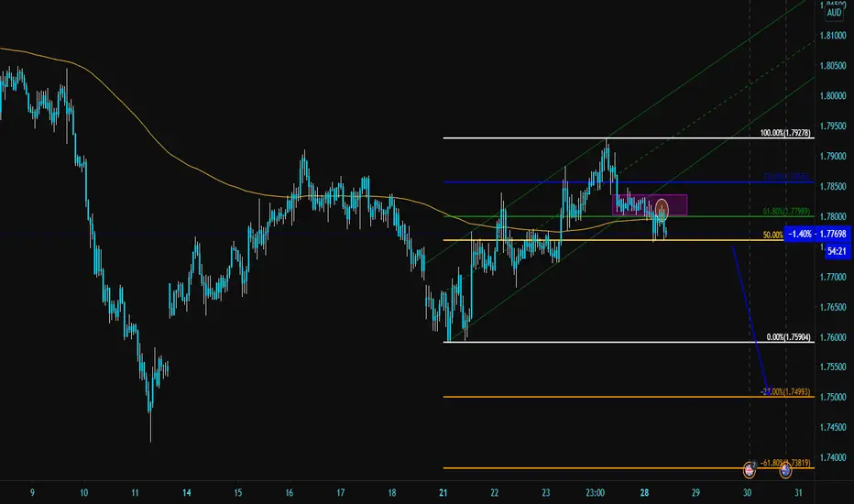The image size is (854, 504).
Task: Click date 10 on the time axis
Action: 84,493
